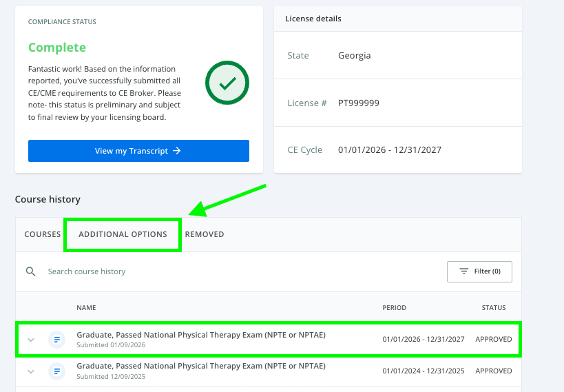Screen dimensions: 564x392
Task: Click the PERIOD column header
Action: (395, 308)
